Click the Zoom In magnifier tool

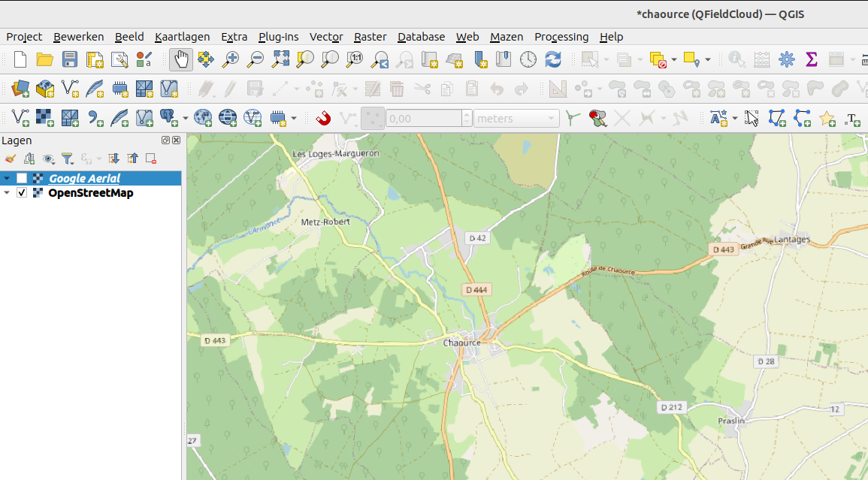tap(231, 59)
